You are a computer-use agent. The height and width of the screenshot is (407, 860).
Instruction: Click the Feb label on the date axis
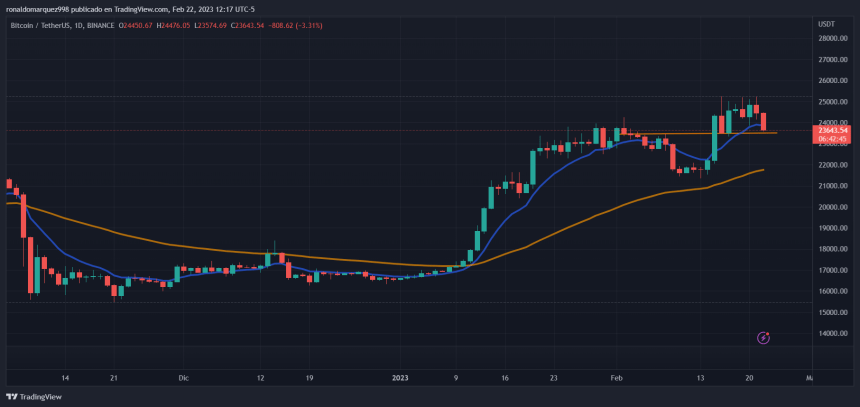point(618,378)
